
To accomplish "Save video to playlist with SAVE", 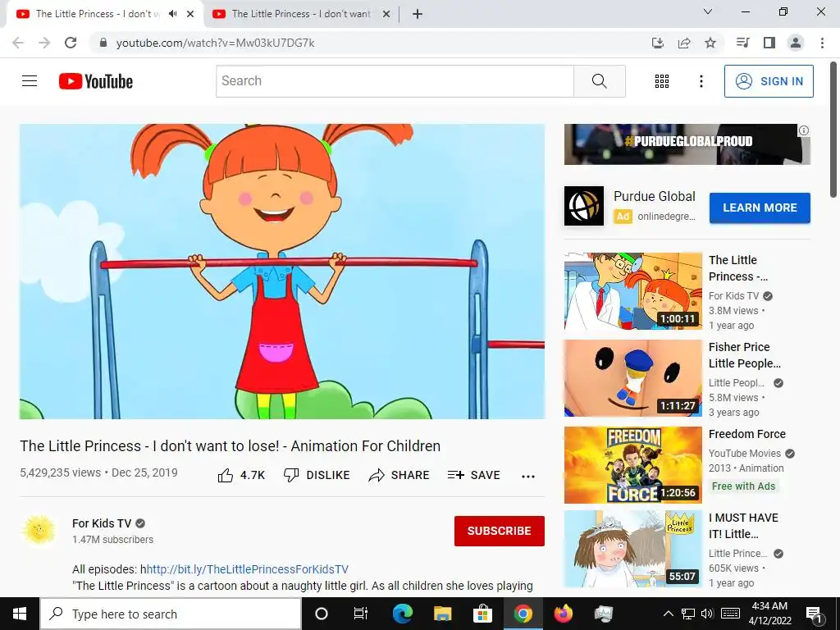I will click(473, 475).
